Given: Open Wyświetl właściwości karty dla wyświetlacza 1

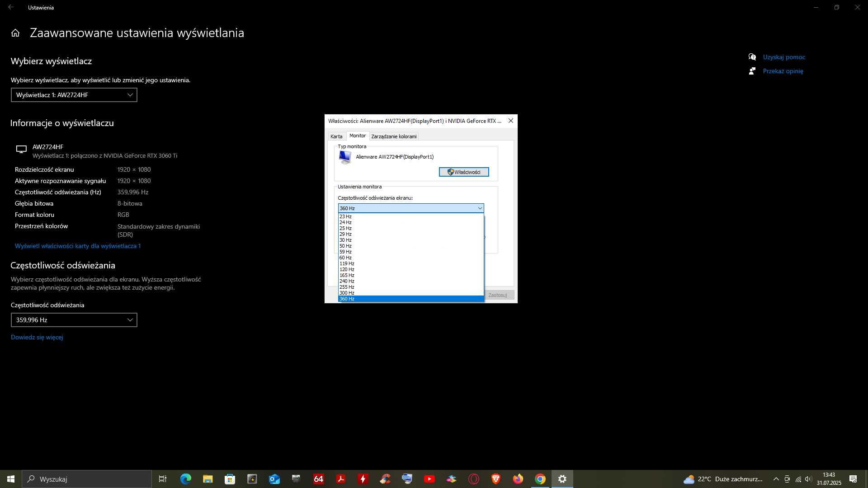Looking at the screenshot, I should pyautogui.click(x=78, y=246).
